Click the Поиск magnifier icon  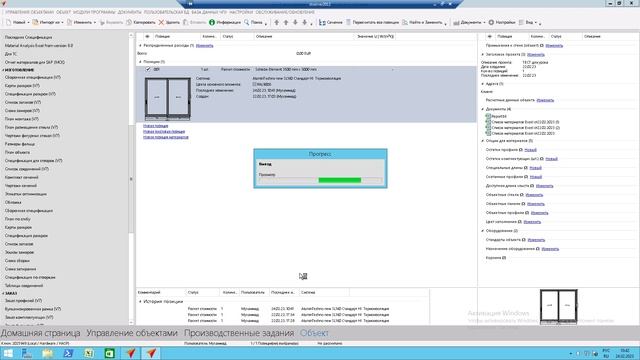[247, 22]
